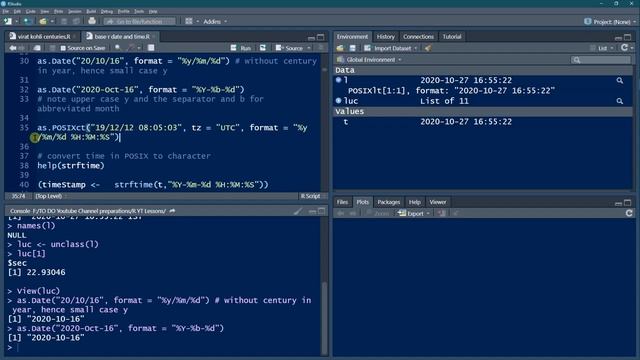Expand data object l toggle
This screenshot has width=640, height=360.
coord(338,80)
